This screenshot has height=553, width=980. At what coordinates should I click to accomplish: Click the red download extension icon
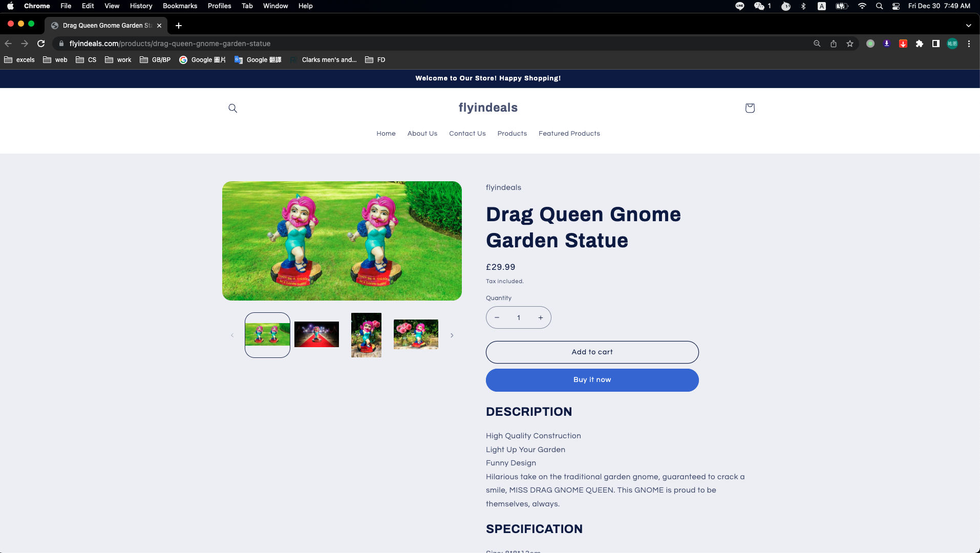(x=903, y=44)
